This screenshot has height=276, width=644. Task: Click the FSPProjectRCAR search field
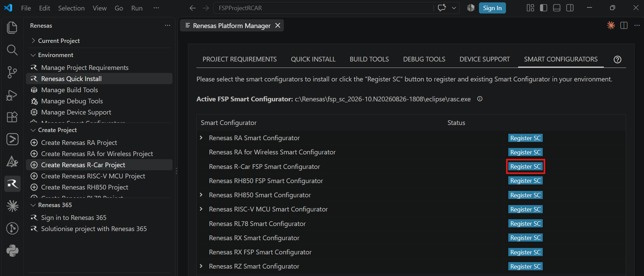tap(323, 8)
